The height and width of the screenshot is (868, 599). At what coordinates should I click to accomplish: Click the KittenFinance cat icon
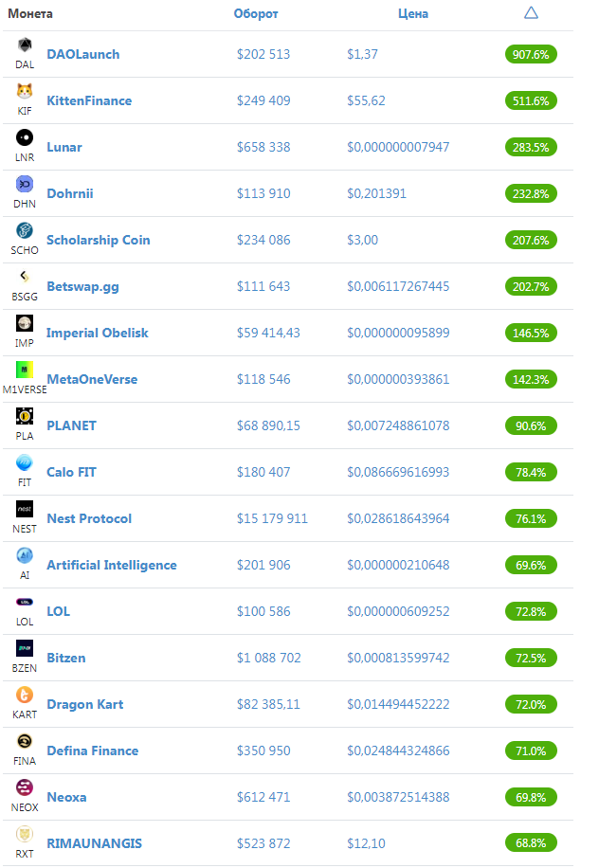[25, 91]
